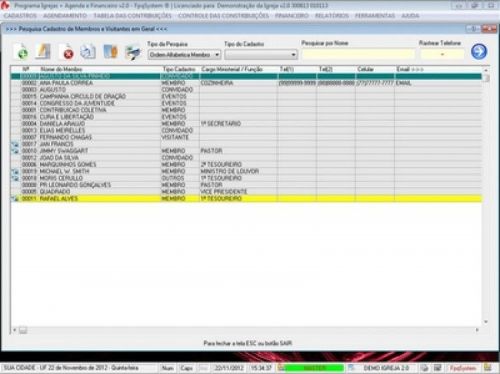Select the ELIAS MEIRELLES row
The width and height of the screenshot is (500, 374).
(246, 131)
